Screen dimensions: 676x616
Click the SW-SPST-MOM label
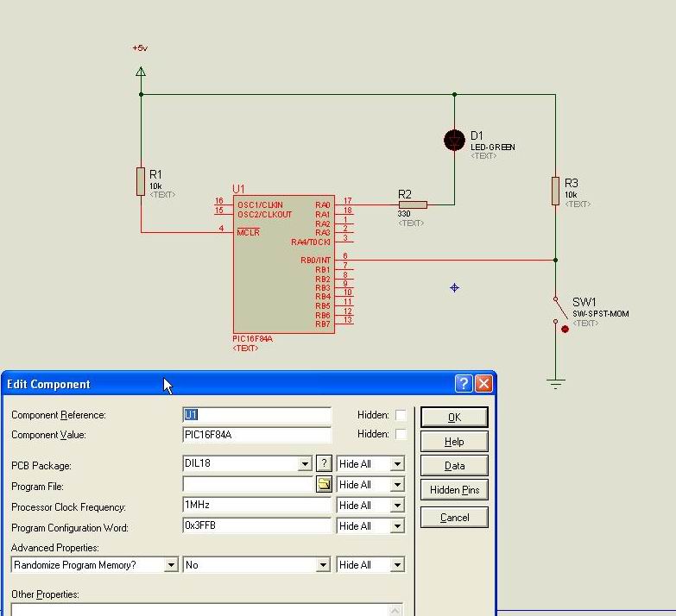click(x=601, y=313)
